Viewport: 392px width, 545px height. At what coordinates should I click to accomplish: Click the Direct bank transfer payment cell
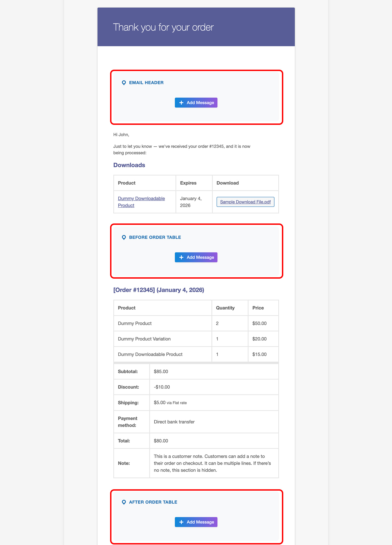pyautogui.click(x=174, y=422)
